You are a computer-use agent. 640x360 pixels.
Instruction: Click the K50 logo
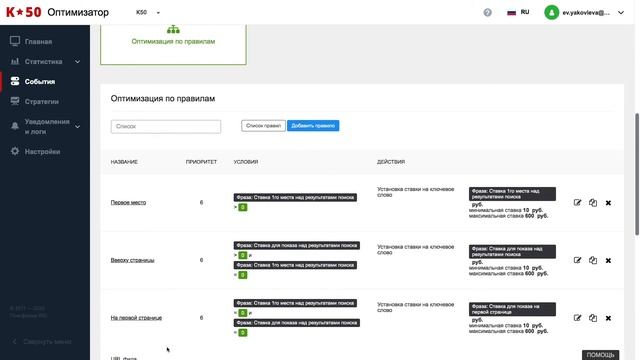24,12
